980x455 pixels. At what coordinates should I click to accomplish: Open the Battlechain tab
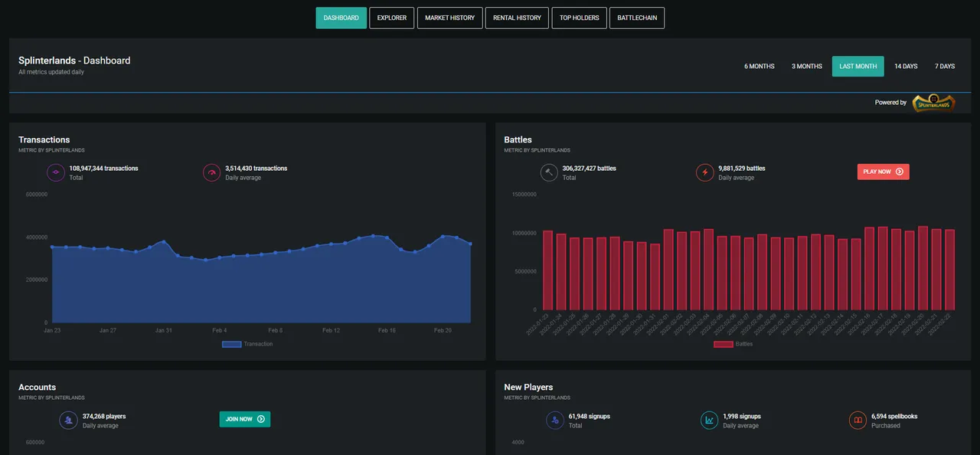637,18
